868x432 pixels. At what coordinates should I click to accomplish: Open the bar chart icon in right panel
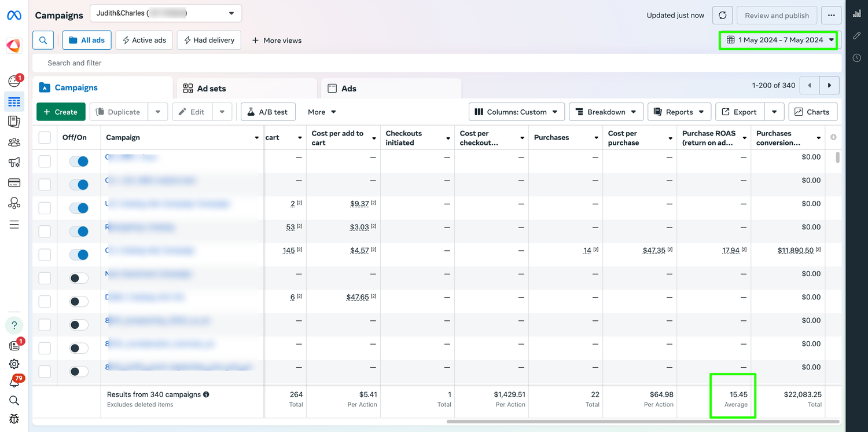click(x=857, y=13)
